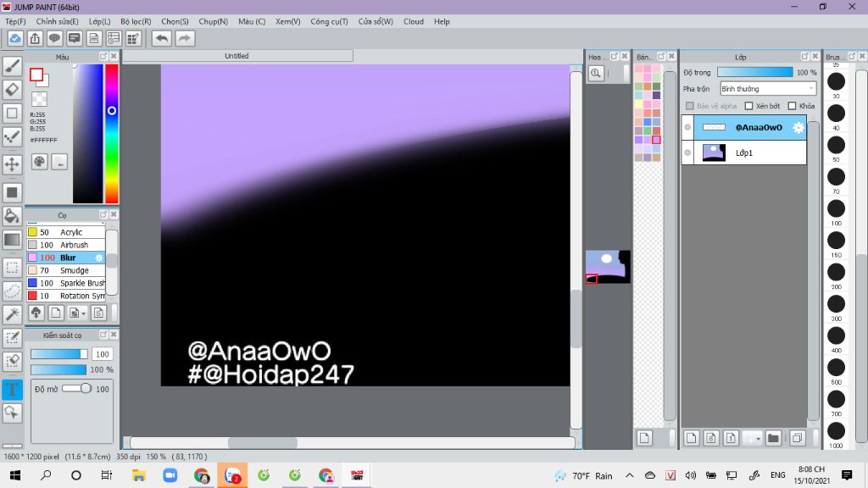Select the Rotation Symmetry brush in the list

pos(66,296)
